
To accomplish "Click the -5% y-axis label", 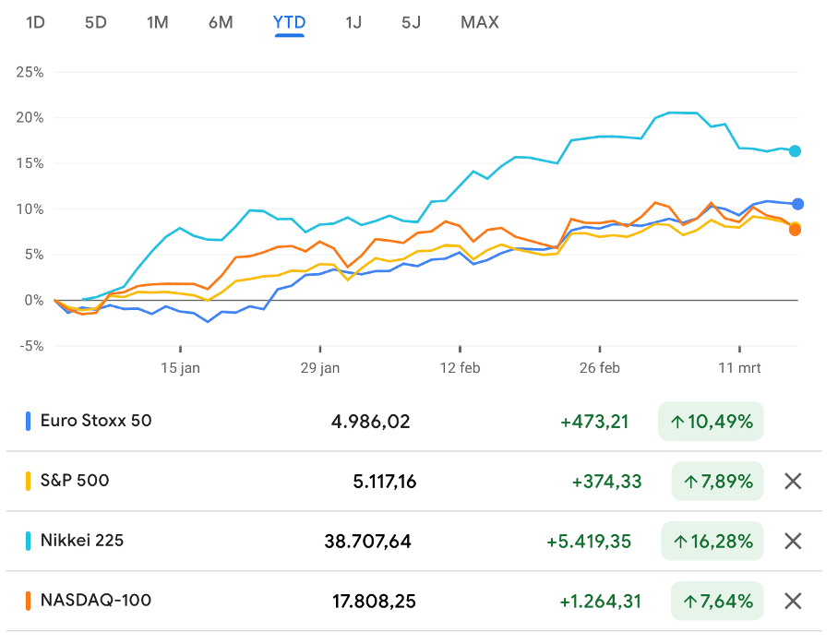I will point(31,346).
